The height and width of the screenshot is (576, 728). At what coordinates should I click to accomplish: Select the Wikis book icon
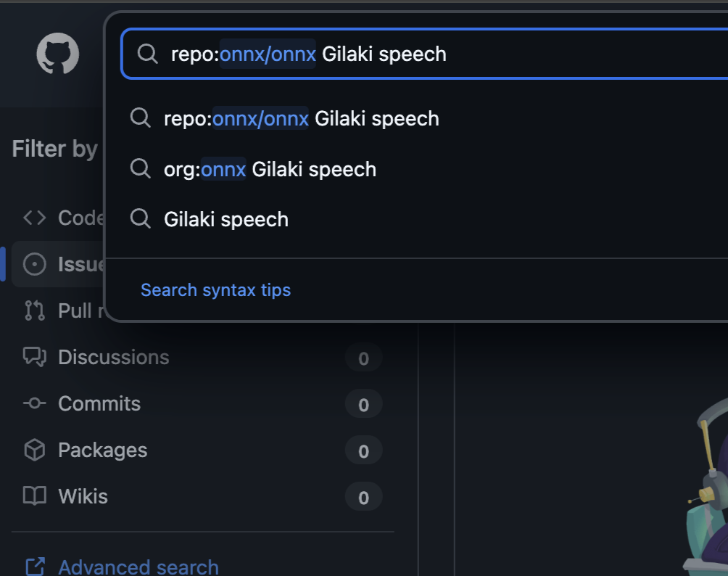click(x=34, y=497)
